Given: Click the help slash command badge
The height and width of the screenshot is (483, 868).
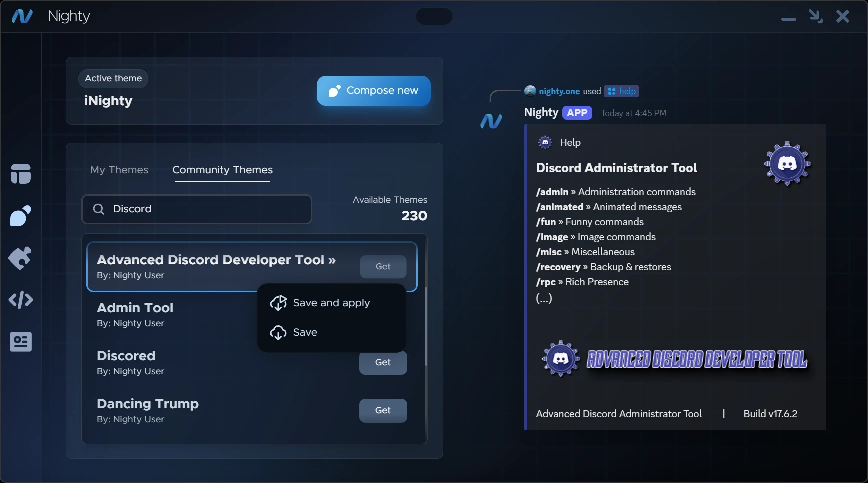Looking at the screenshot, I should [x=622, y=91].
